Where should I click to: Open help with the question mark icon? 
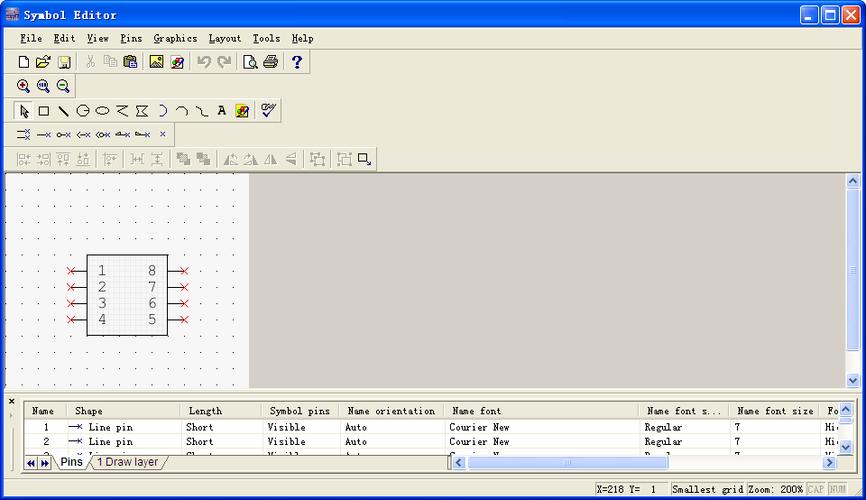pyautogui.click(x=297, y=62)
